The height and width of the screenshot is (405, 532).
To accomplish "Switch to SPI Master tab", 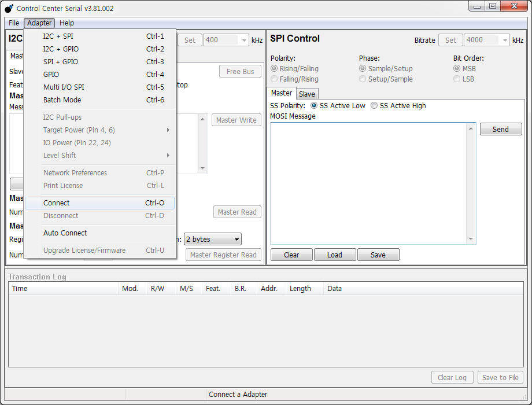I will coord(281,93).
